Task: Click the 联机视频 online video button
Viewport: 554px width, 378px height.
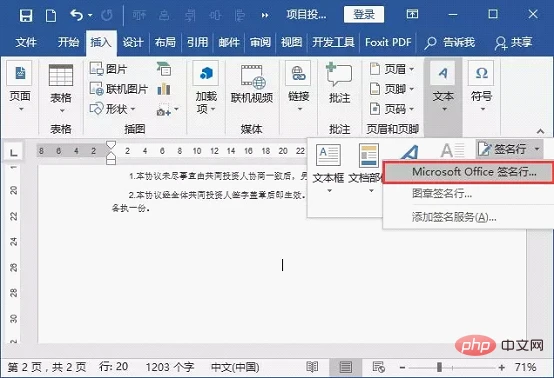Action: click(252, 84)
